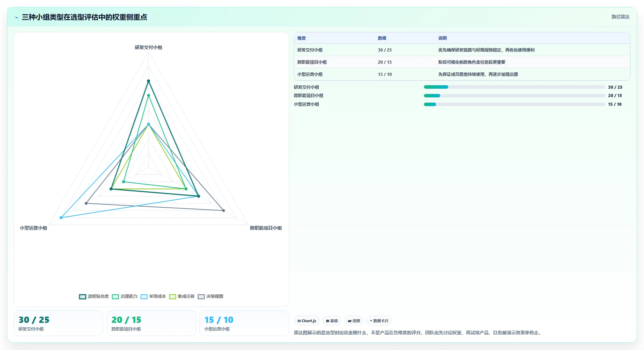
Task: Toggle the 治理能力 legend series
Action: click(125, 296)
